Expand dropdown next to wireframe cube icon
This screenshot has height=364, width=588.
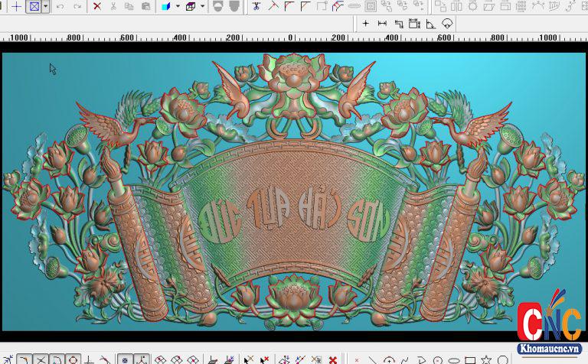point(202,6)
